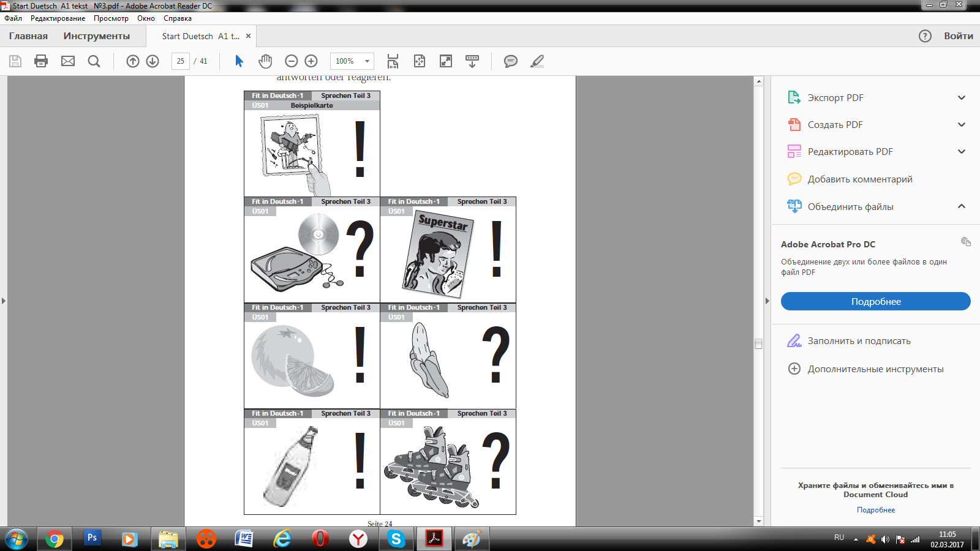Open the Find text magnifier tool
The height and width of the screenshot is (551, 980).
tap(94, 61)
